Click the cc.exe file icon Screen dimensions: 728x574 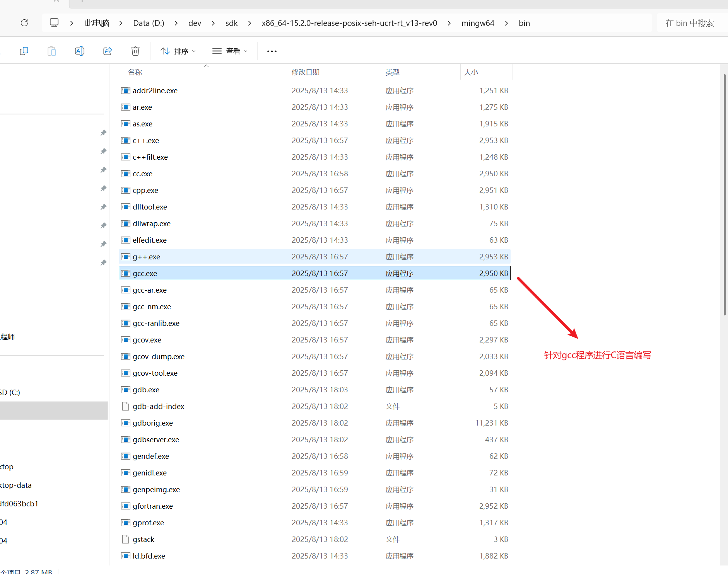click(125, 174)
